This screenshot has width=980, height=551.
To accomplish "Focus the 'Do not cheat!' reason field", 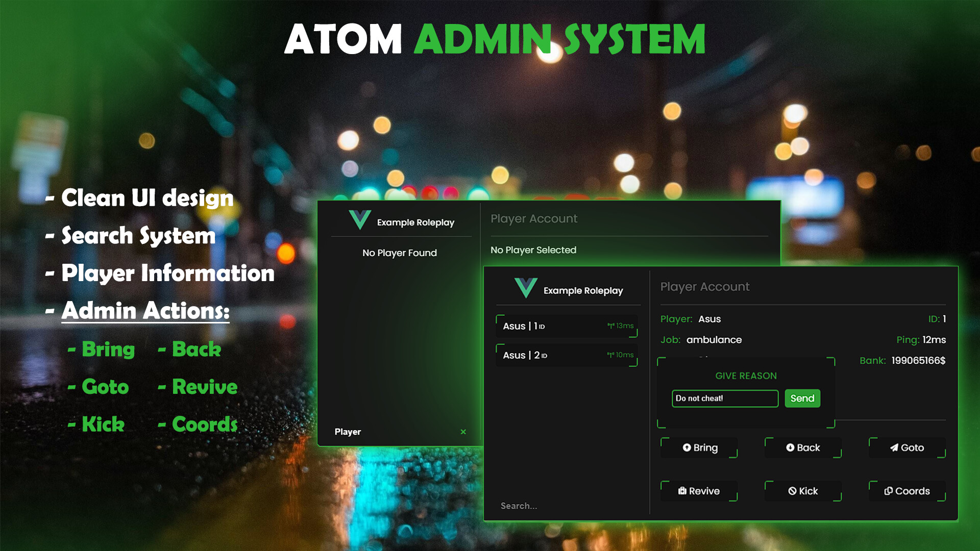I will pos(725,398).
